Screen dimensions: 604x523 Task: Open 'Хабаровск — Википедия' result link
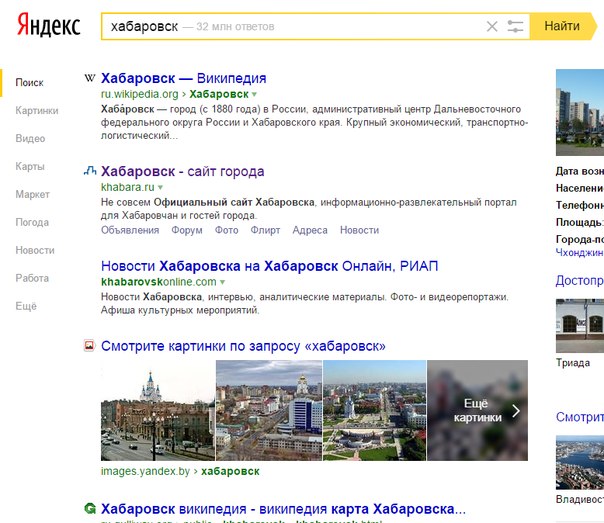coord(183,78)
